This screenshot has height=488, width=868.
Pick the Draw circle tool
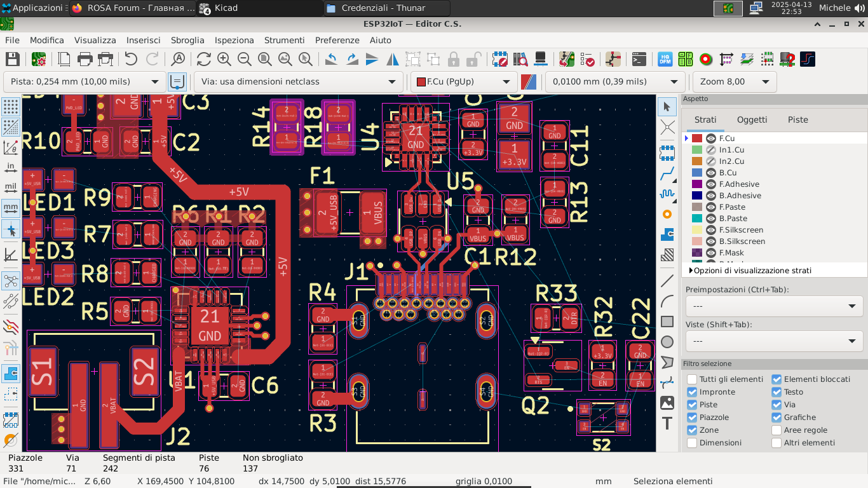point(667,342)
